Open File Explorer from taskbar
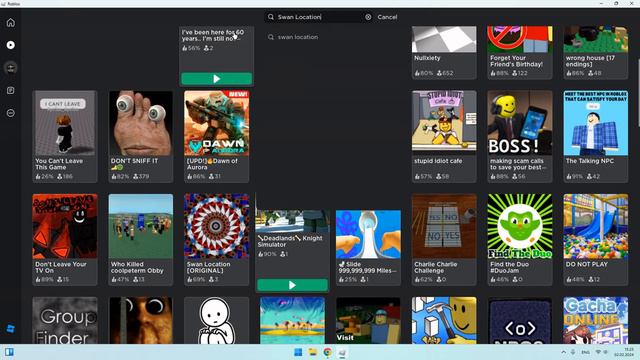The width and height of the screenshot is (640, 360). 313,352
